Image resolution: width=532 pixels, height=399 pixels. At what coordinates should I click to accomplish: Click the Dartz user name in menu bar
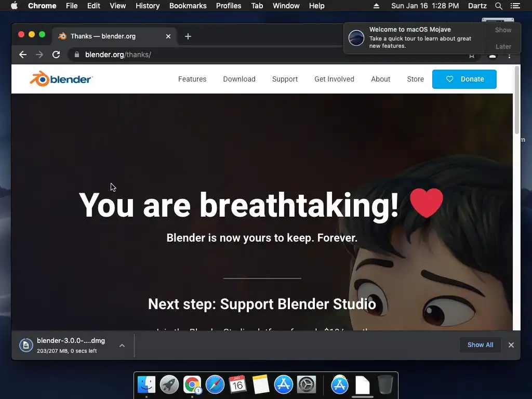click(477, 6)
